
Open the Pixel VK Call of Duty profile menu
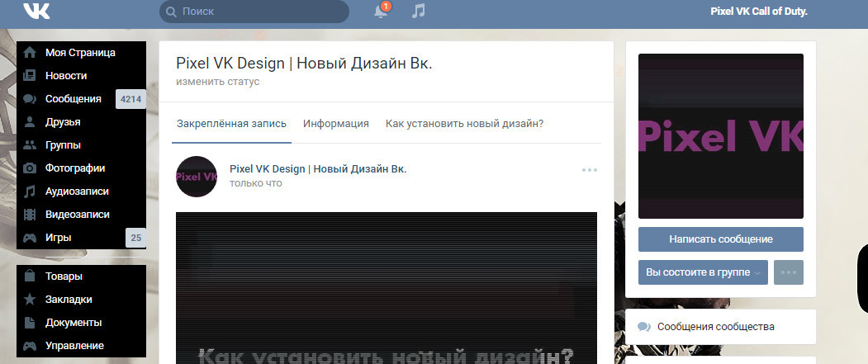coord(758,11)
